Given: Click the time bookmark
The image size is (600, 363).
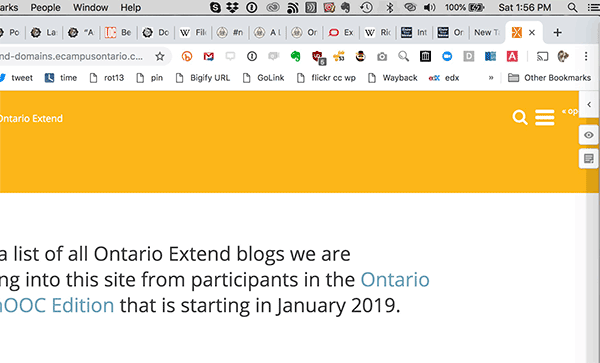Looking at the screenshot, I should pos(61,78).
